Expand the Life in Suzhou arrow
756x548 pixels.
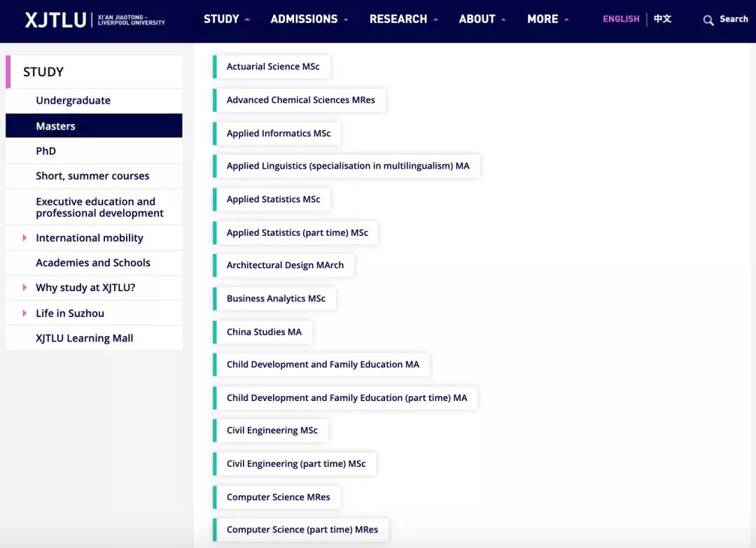coord(24,313)
